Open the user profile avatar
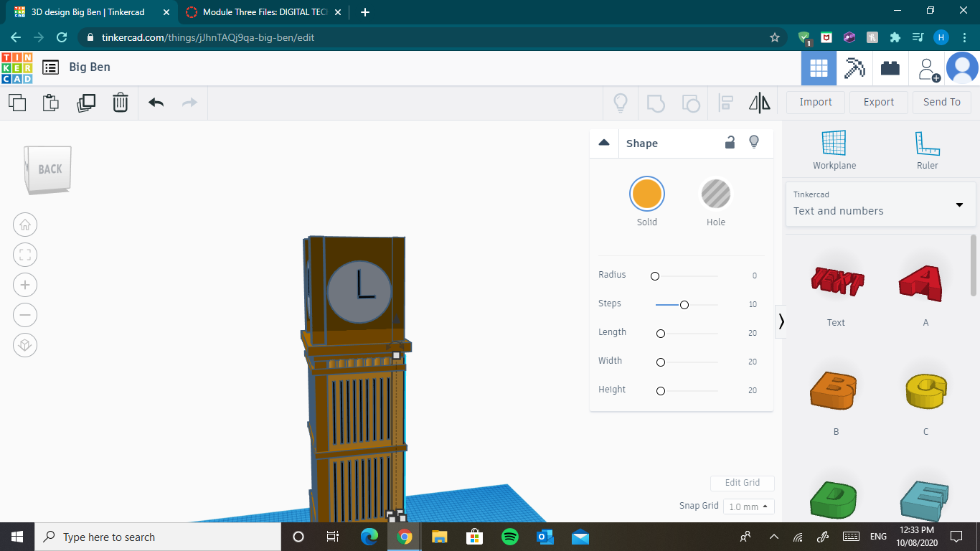This screenshot has width=980, height=551. 962,68
